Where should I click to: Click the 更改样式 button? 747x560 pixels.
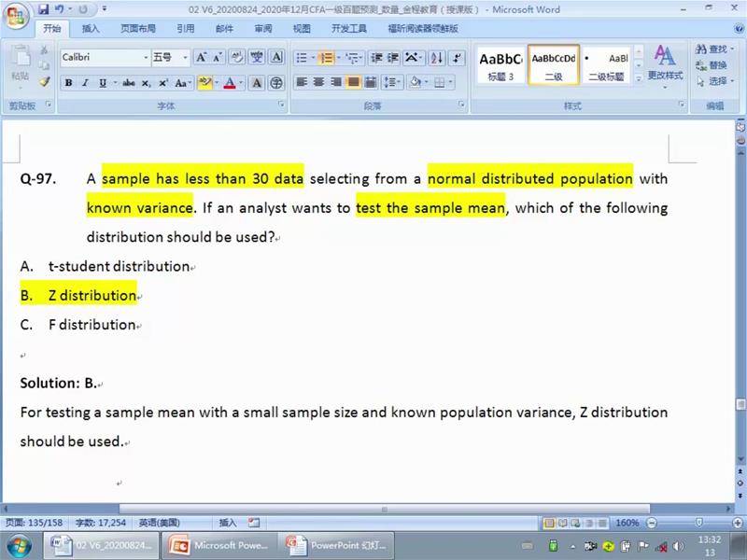tap(665, 62)
